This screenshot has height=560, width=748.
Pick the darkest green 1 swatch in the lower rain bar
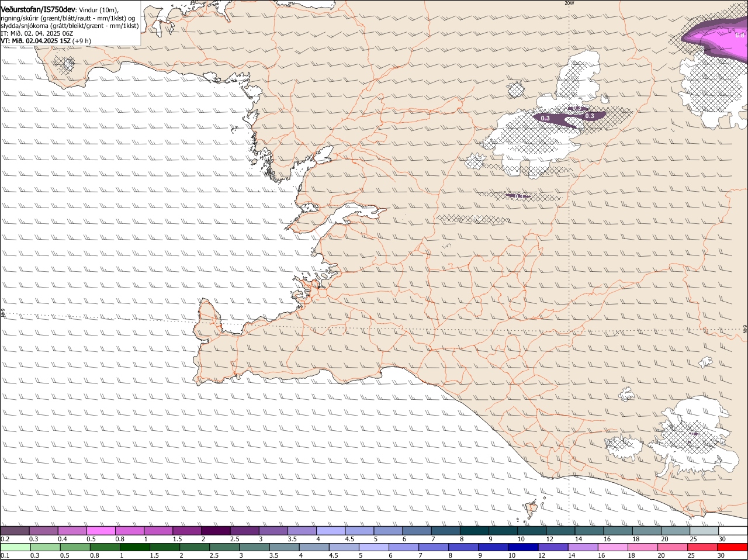tap(134, 547)
